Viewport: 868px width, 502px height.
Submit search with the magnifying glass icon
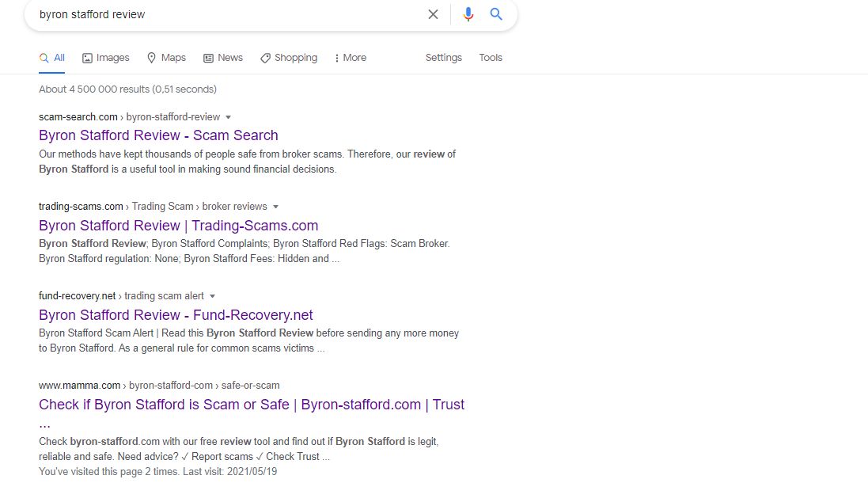[496, 14]
